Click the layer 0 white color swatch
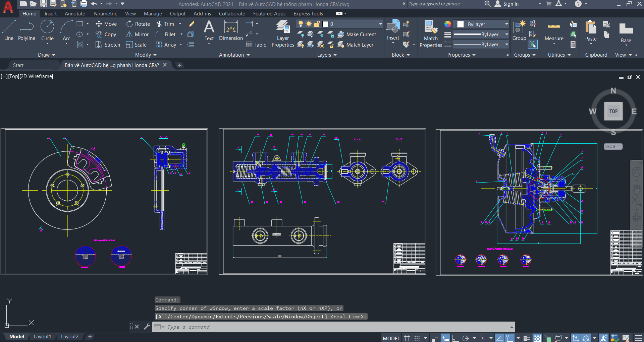This screenshot has width=644, height=342. tap(325, 24)
